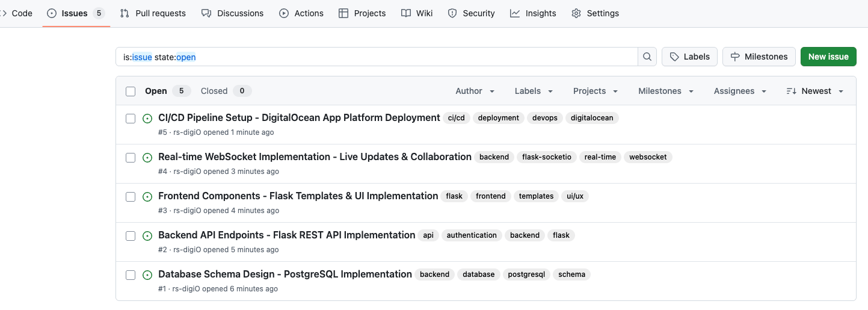This screenshot has height=310, width=868.
Task: Click open-issue icon for Database Schema Design
Action: 147,275
